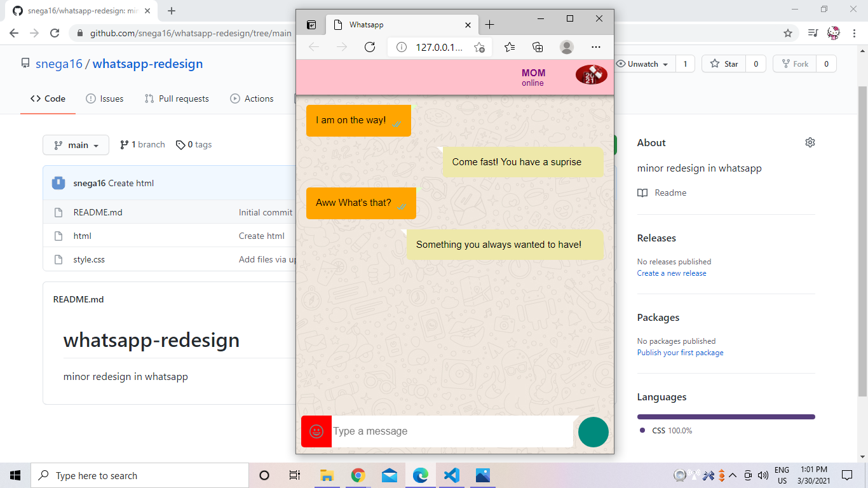Add the page to Edge favorites

(x=480, y=46)
